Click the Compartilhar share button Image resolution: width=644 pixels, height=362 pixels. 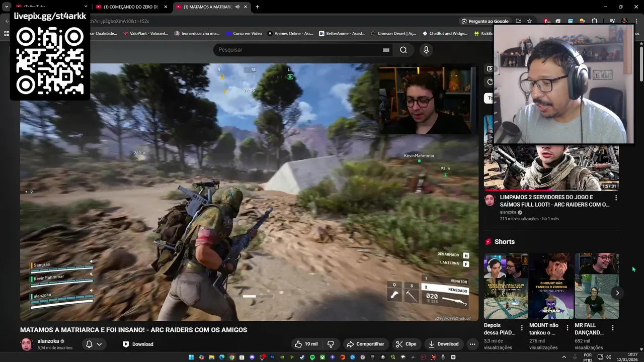(x=366, y=344)
